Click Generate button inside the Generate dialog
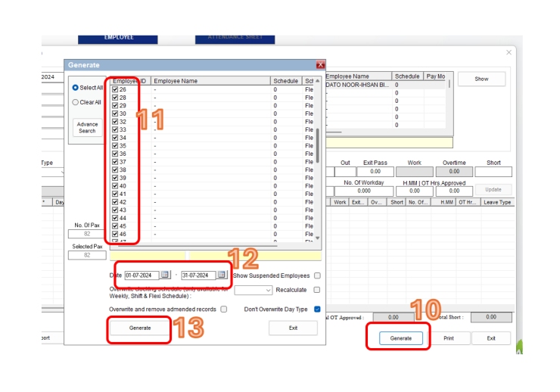 point(139,328)
